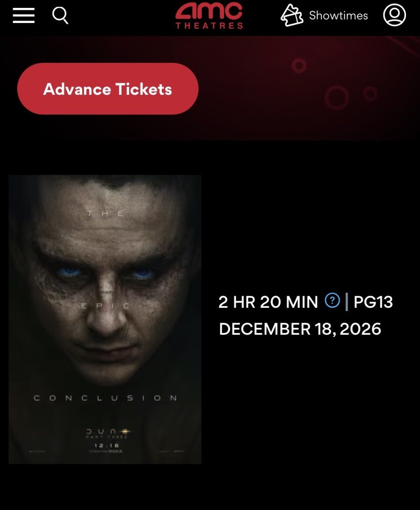
Task: Open the Dune Part Three poster image
Action: [105, 319]
